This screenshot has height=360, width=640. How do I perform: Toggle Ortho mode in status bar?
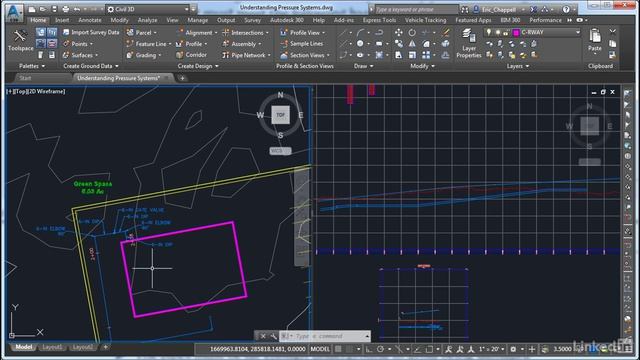tap(369, 349)
